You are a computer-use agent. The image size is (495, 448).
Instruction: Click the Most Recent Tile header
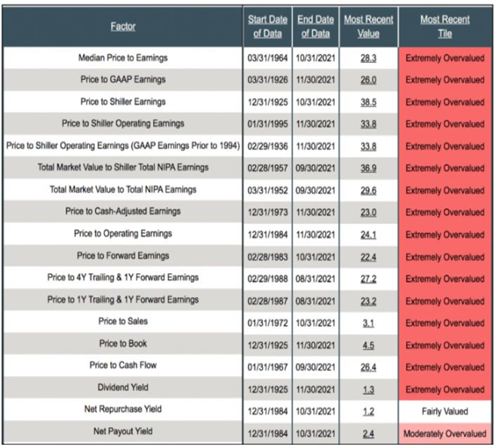click(444, 26)
